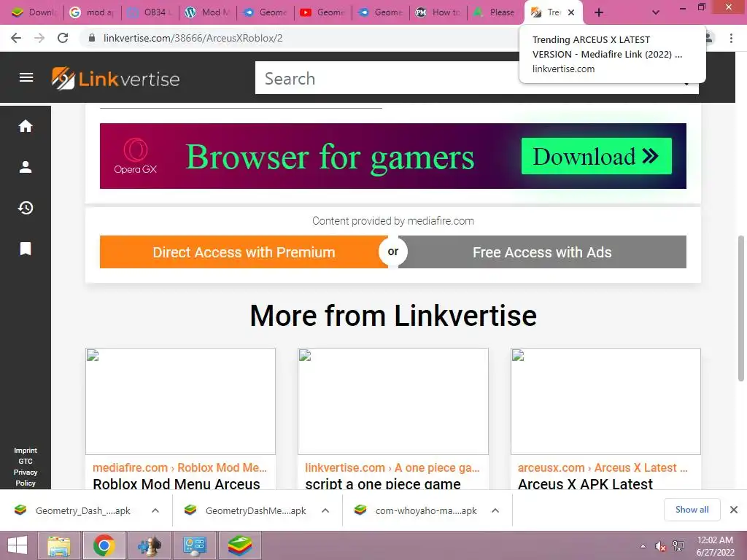Switch to the first 'Downl' tab
This screenshot has height=560, width=747.
pos(34,12)
